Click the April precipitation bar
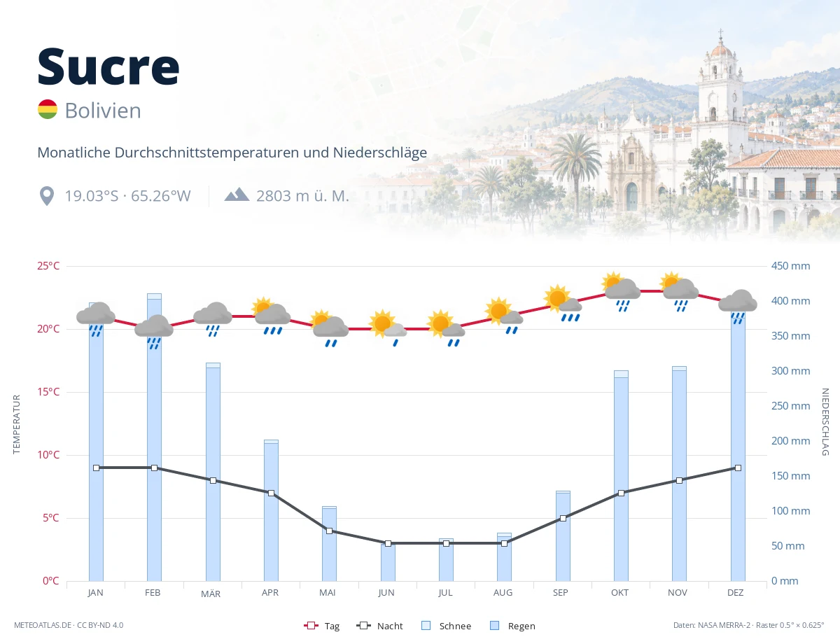Image resolution: width=840 pixels, height=644 pixels. coord(271,510)
